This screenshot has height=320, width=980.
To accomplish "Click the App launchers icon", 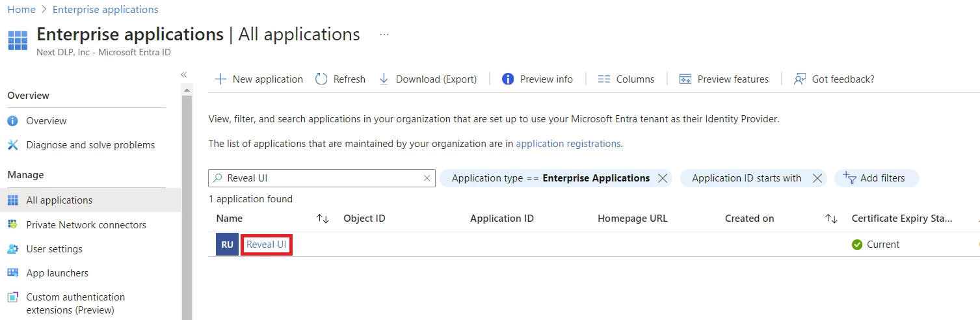I will 13,273.
